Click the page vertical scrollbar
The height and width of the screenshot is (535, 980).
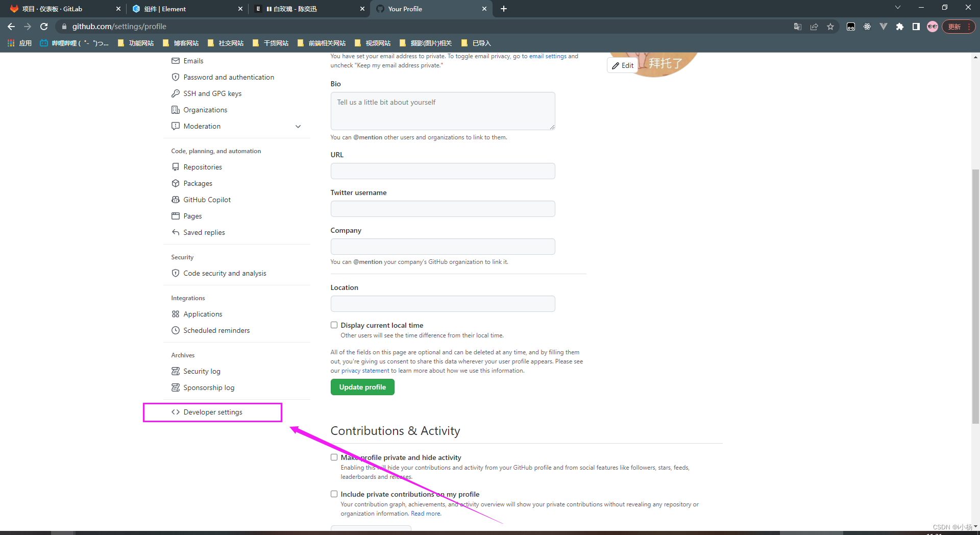975,296
